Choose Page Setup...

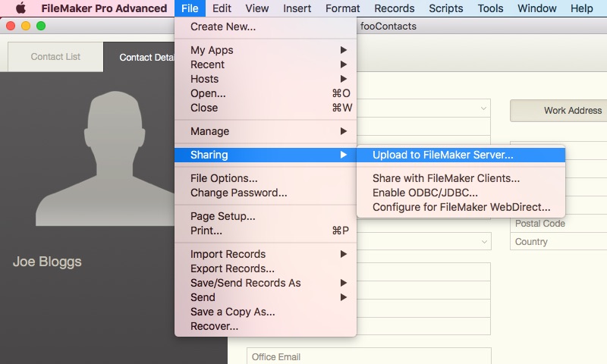coord(266,216)
